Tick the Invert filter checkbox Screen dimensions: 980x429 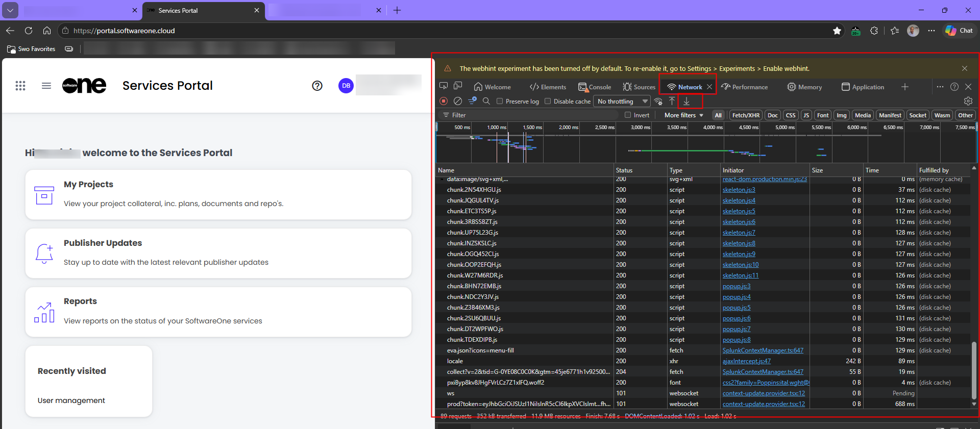628,115
